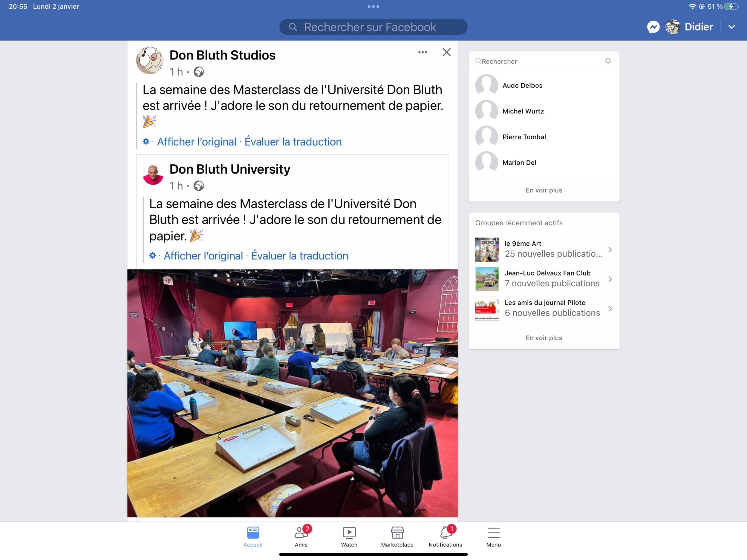Click En voir plus under contacts list
Screen dimensions: 747x560
click(x=544, y=190)
